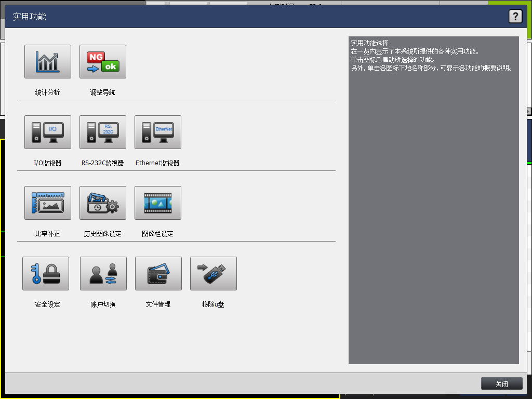Open the 历史图像设定 icon
Viewport: 532px width, 399px height.
point(103,203)
